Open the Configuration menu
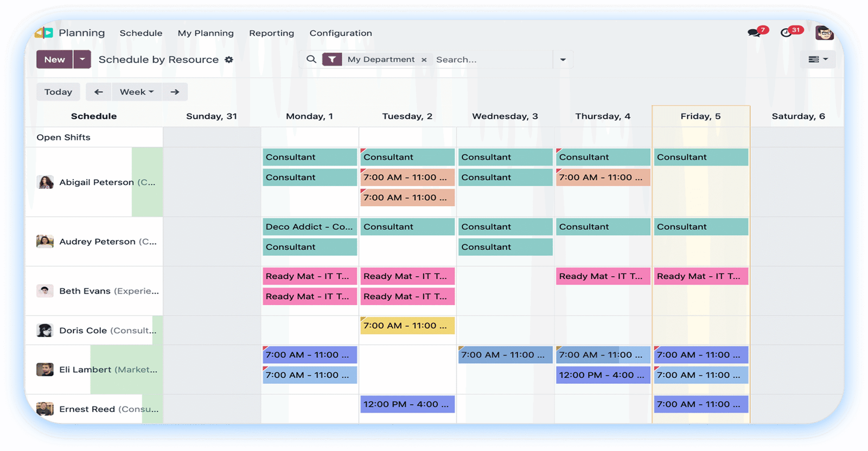The height and width of the screenshot is (451, 868). tap(341, 33)
